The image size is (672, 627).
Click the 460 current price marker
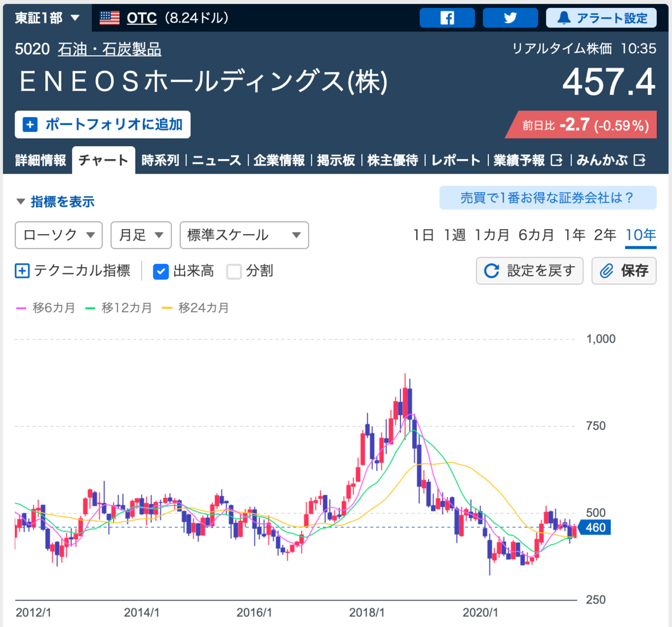[594, 527]
